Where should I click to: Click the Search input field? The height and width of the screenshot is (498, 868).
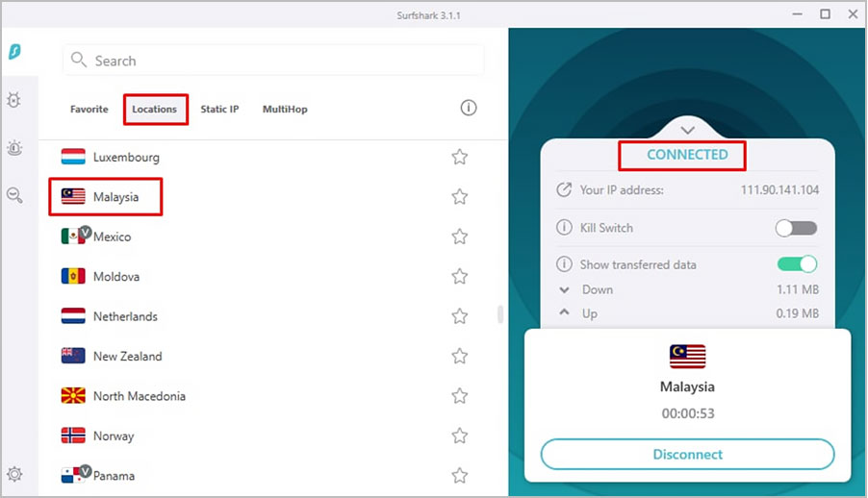274,61
